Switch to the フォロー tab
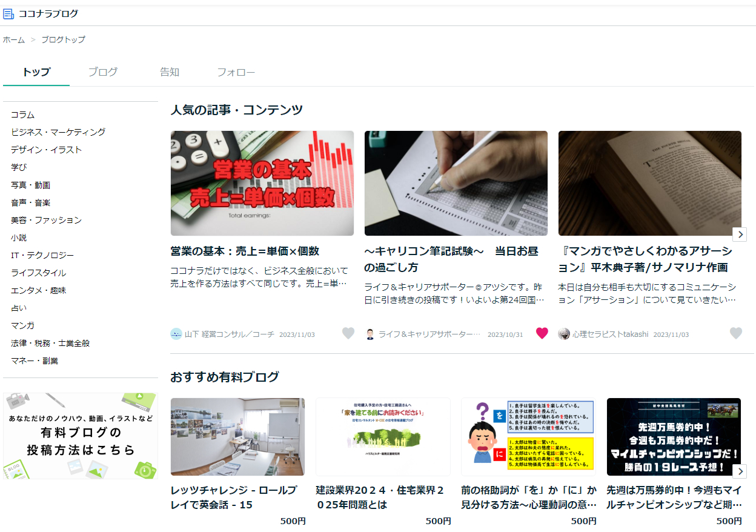 click(236, 72)
